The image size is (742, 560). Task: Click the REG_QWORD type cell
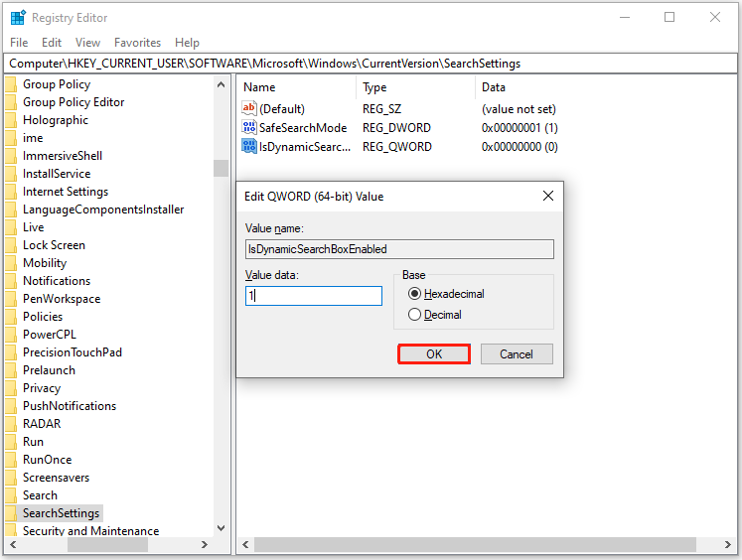coord(397,147)
